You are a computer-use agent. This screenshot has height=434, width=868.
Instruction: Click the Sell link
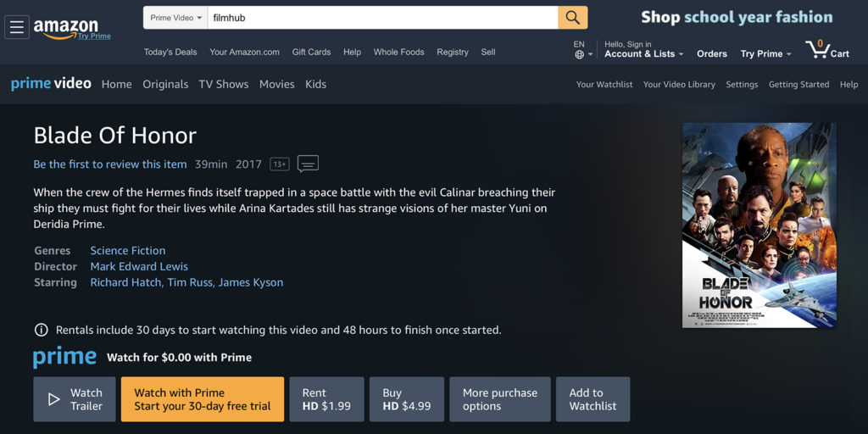pos(488,52)
